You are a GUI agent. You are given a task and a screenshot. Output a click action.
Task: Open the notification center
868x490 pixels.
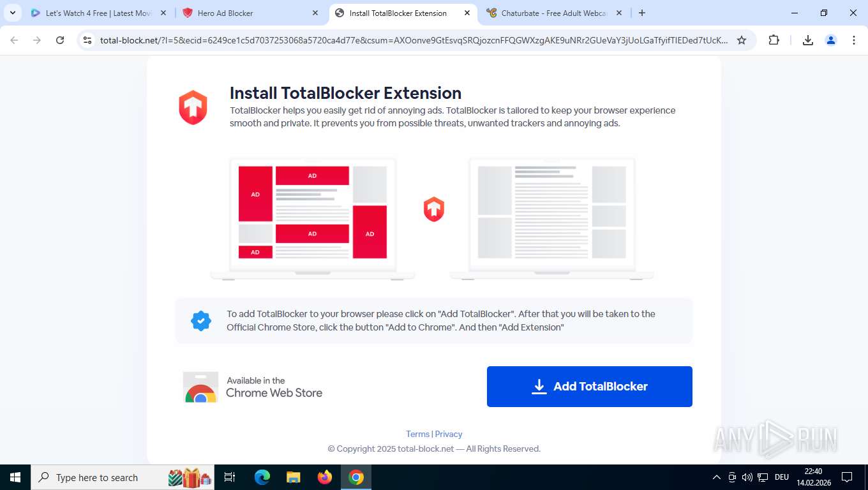(847, 477)
